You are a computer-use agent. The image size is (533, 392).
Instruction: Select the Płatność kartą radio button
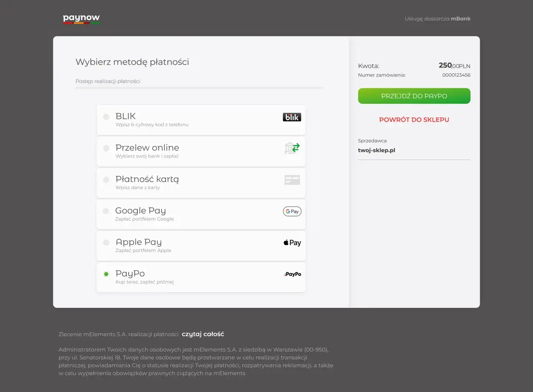click(x=106, y=180)
